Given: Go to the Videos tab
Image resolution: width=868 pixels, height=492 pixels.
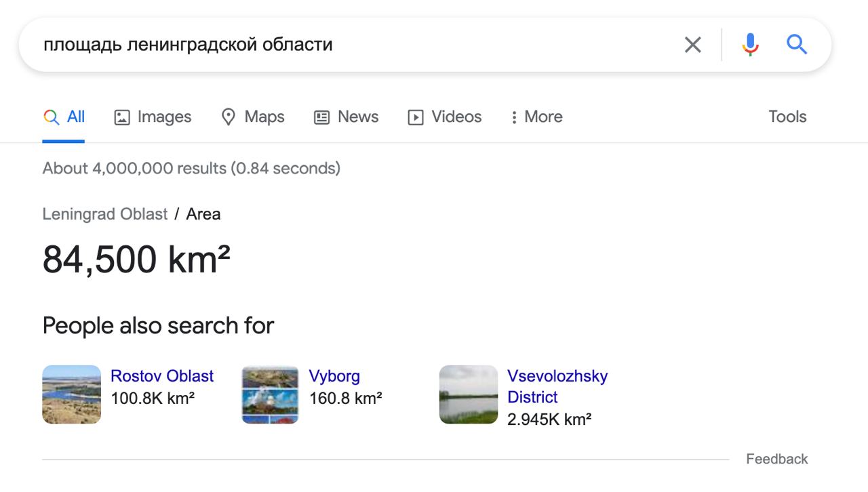Looking at the screenshot, I should pos(444,117).
